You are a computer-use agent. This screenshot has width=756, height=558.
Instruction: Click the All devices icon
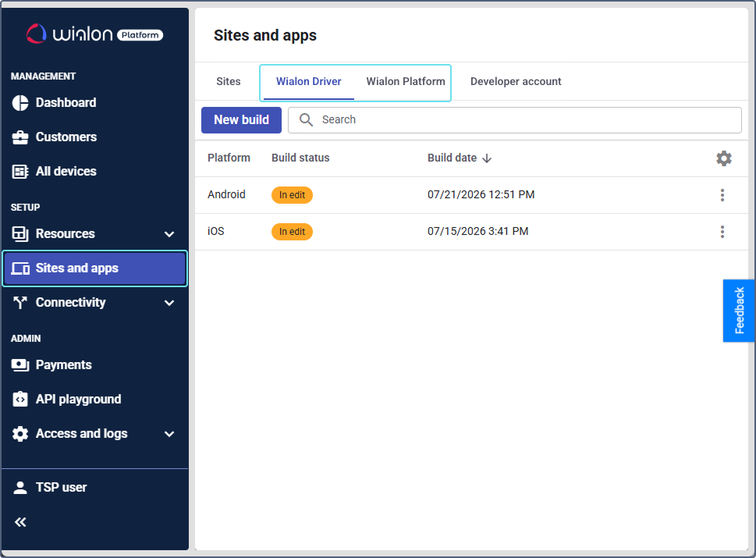pos(20,171)
